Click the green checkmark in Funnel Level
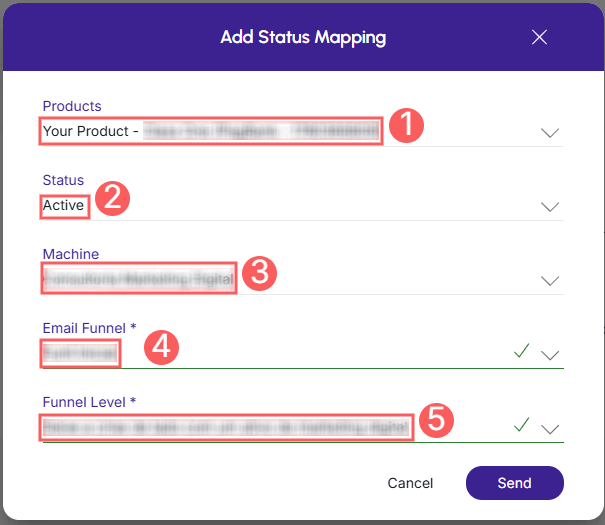Viewport: 605px width, 525px height. (521, 425)
